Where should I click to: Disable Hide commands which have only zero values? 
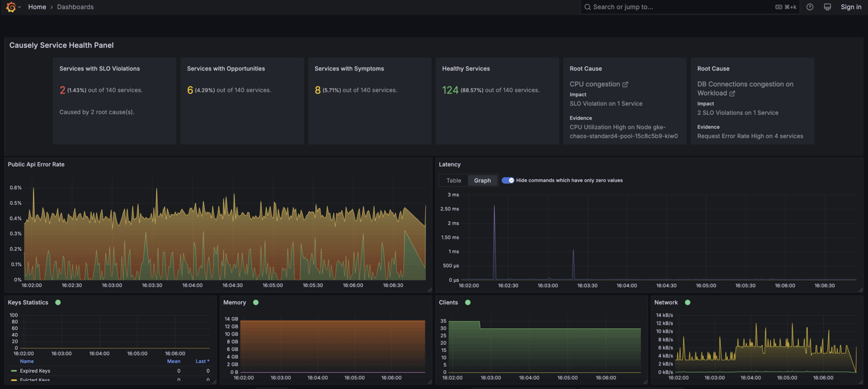click(x=508, y=180)
